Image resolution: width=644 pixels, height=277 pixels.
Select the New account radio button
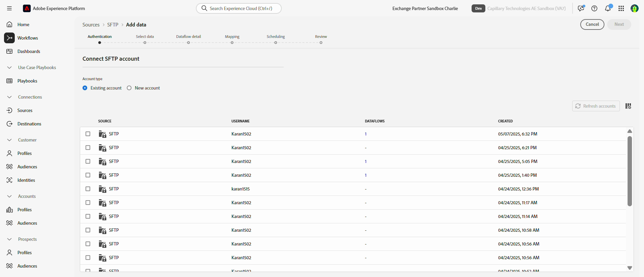(129, 88)
